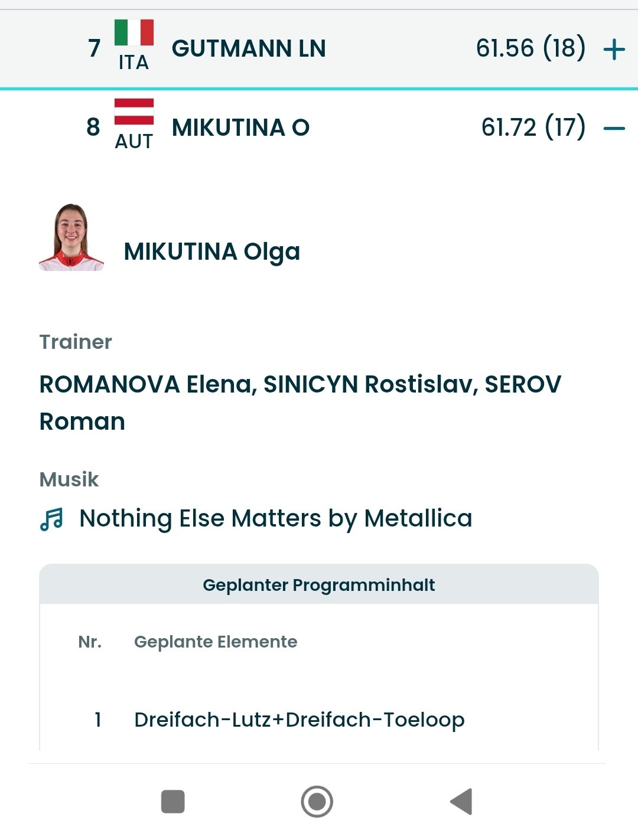Image resolution: width=638 pixels, height=840 pixels.
Task: Tap Olga Mikutina's profile photo
Action: click(x=71, y=237)
